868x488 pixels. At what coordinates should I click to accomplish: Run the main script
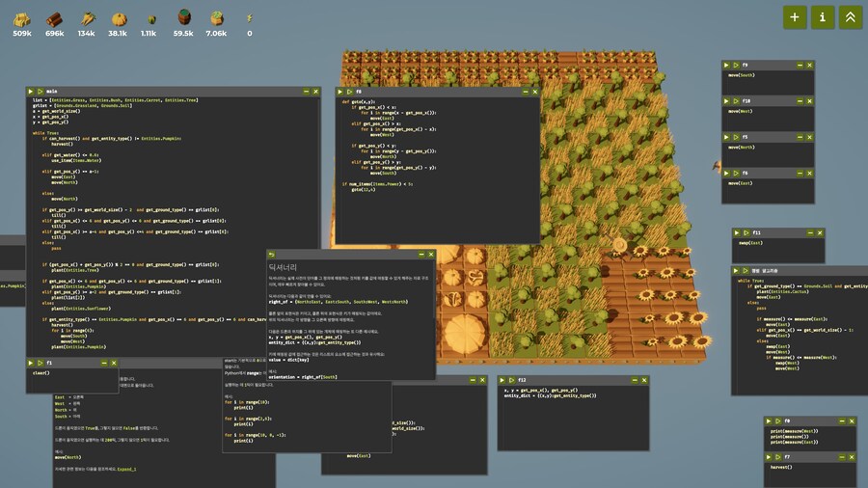point(30,91)
